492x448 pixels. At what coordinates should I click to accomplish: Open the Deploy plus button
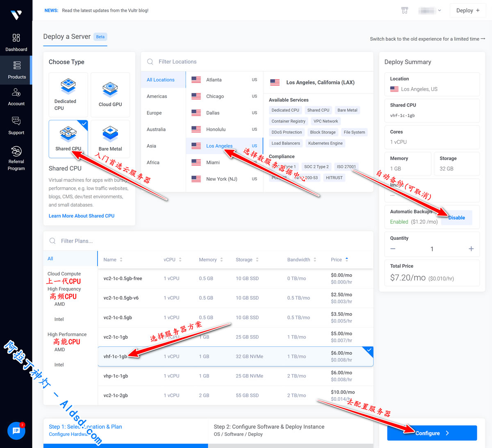[468, 11]
